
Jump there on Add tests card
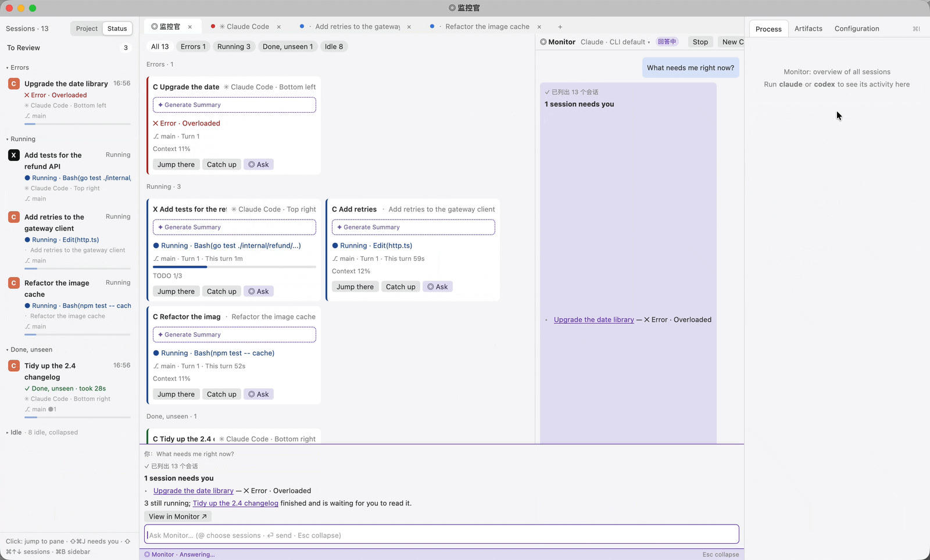coord(176,292)
